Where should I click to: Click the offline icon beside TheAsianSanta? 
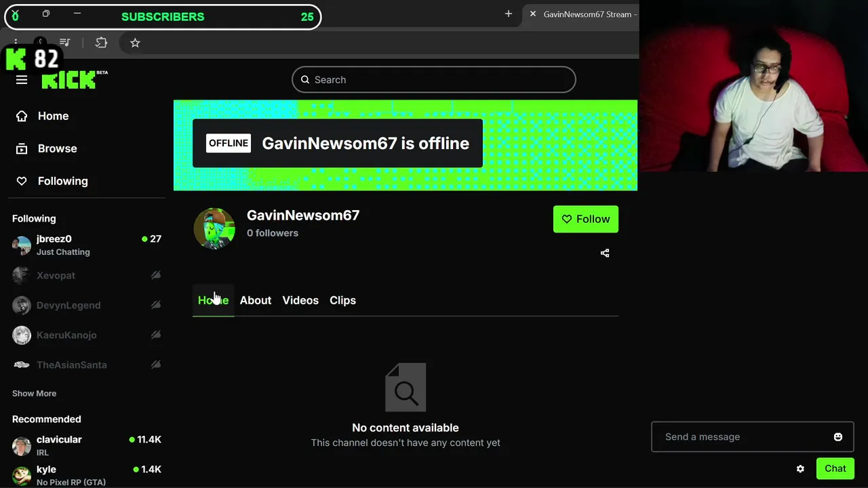(156, 365)
